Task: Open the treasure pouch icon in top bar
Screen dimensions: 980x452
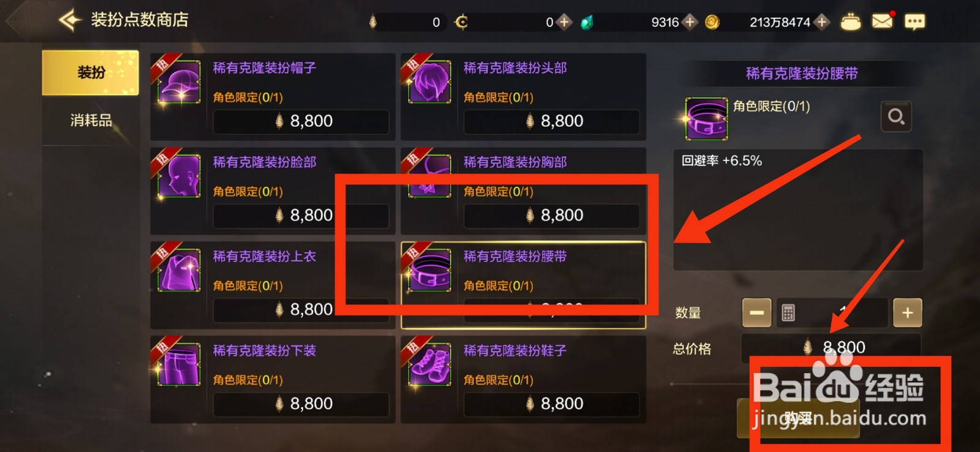Action: tap(850, 22)
